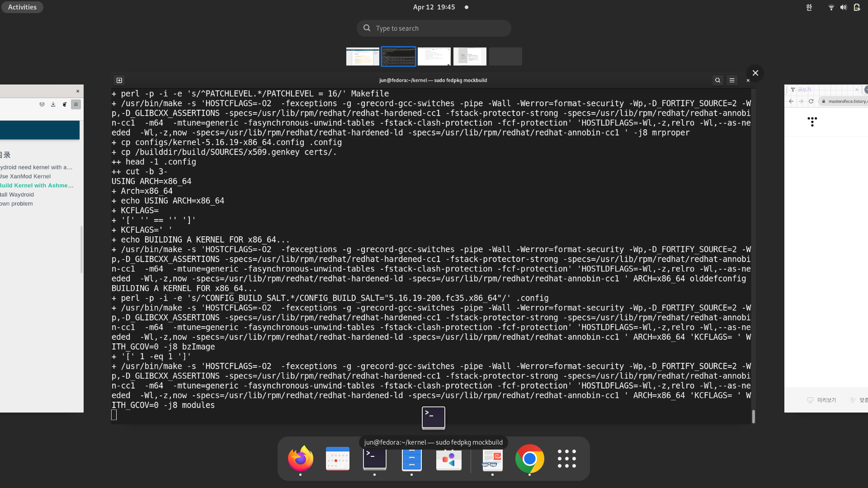Open the clock and date menu
Viewport: 868px width, 488px height.
434,7
